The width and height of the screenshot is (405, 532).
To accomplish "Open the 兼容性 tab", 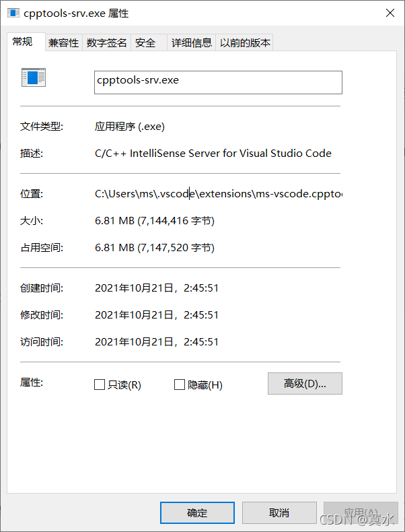I will tap(63, 42).
